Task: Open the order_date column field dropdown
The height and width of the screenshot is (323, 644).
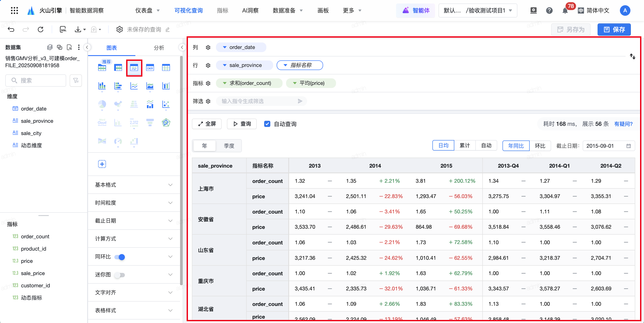Action: coord(225,47)
